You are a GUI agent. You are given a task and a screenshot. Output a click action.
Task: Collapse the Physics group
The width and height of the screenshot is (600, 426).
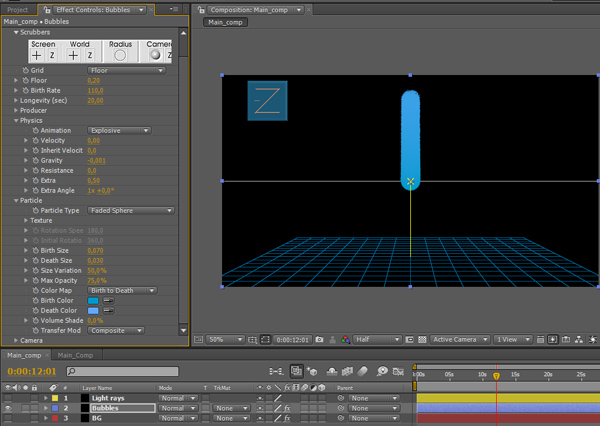click(16, 121)
